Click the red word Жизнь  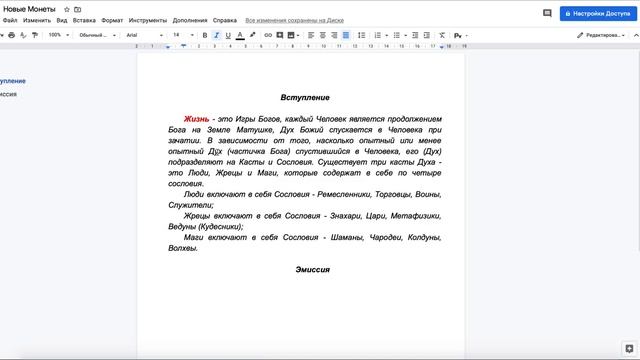(x=196, y=119)
